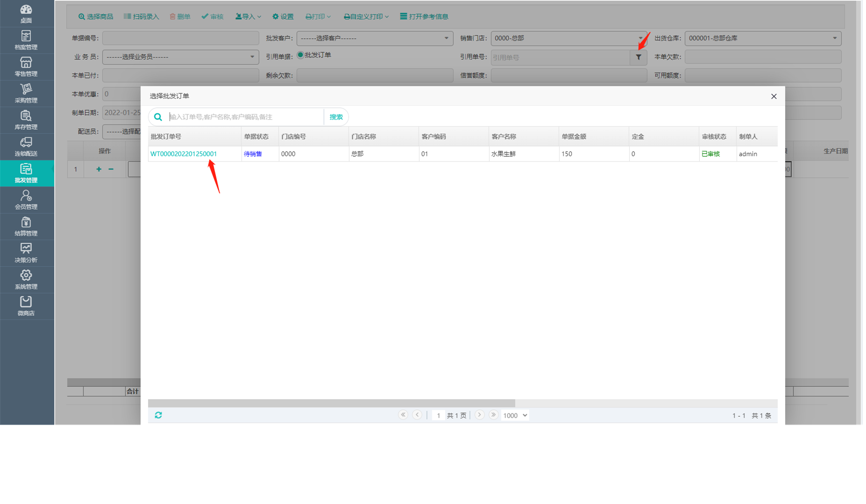Click the 扫码录入 toolbar button
Image resolution: width=866 pixels, height=504 pixels.
click(141, 17)
